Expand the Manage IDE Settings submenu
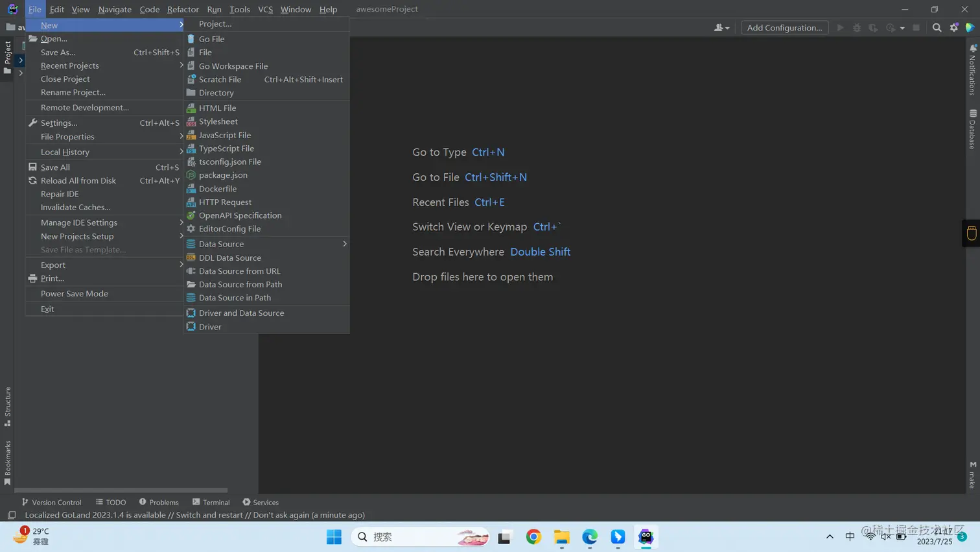 [x=104, y=222]
